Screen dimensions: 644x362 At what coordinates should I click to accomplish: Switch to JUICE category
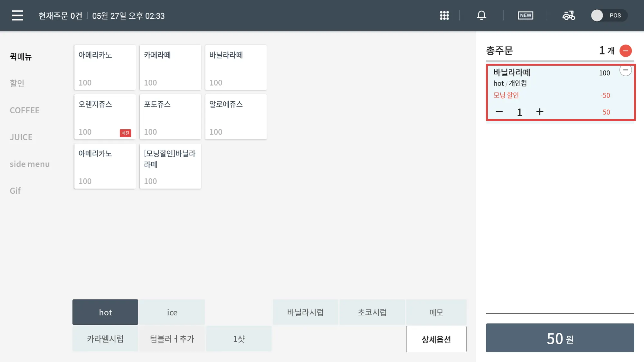pyautogui.click(x=21, y=137)
